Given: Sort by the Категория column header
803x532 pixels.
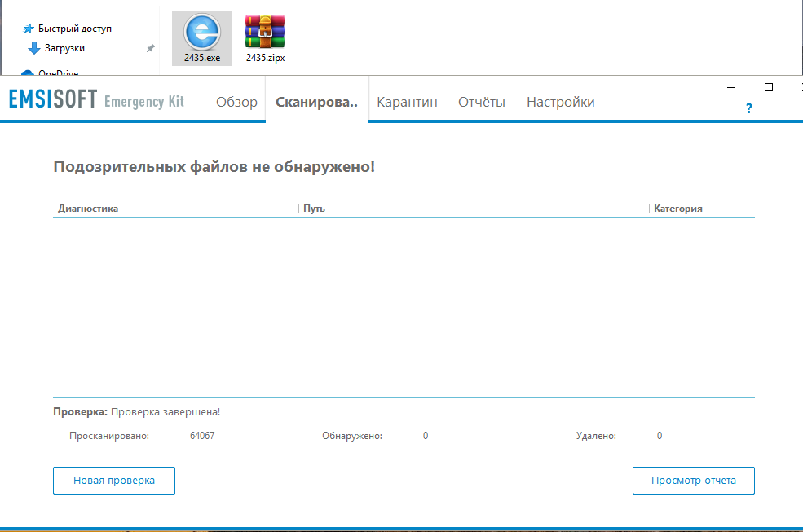Looking at the screenshot, I should coord(678,209).
